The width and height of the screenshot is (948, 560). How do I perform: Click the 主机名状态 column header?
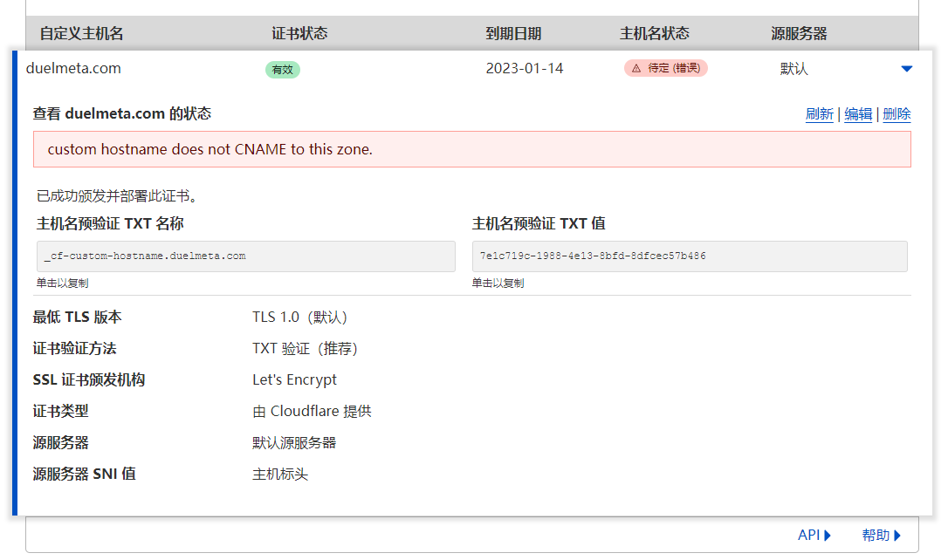click(x=655, y=33)
